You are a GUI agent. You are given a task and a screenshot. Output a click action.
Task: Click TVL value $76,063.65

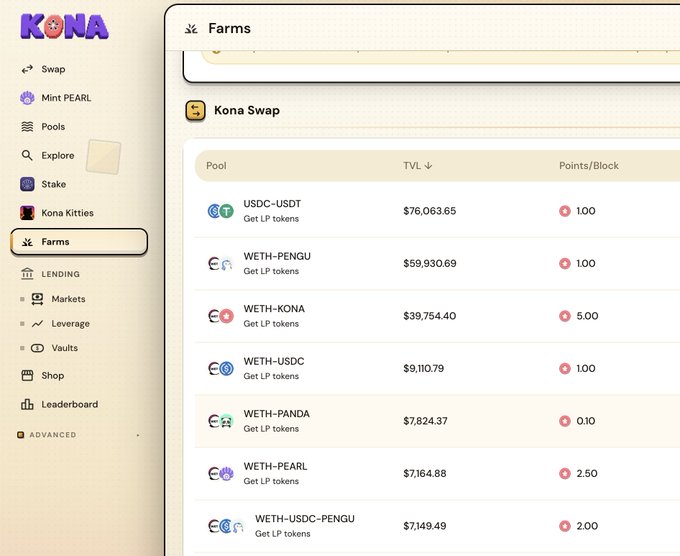430,211
